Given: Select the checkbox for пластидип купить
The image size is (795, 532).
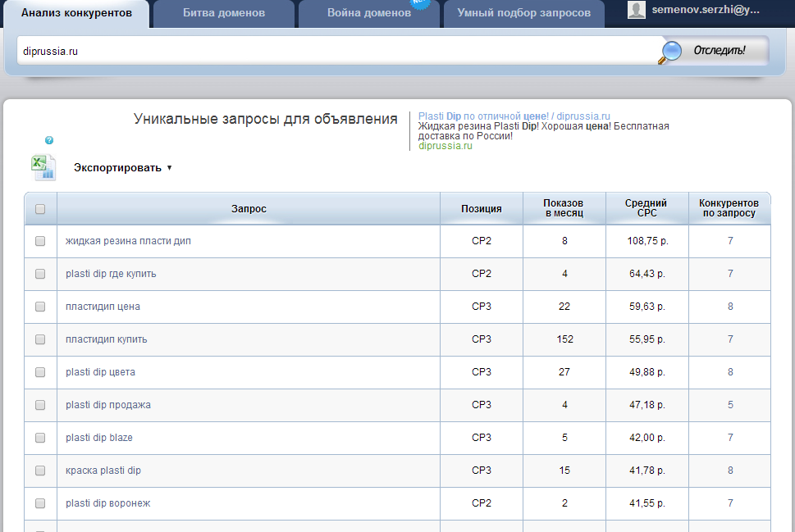Looking at the screenshot, I should click(40, 339).
